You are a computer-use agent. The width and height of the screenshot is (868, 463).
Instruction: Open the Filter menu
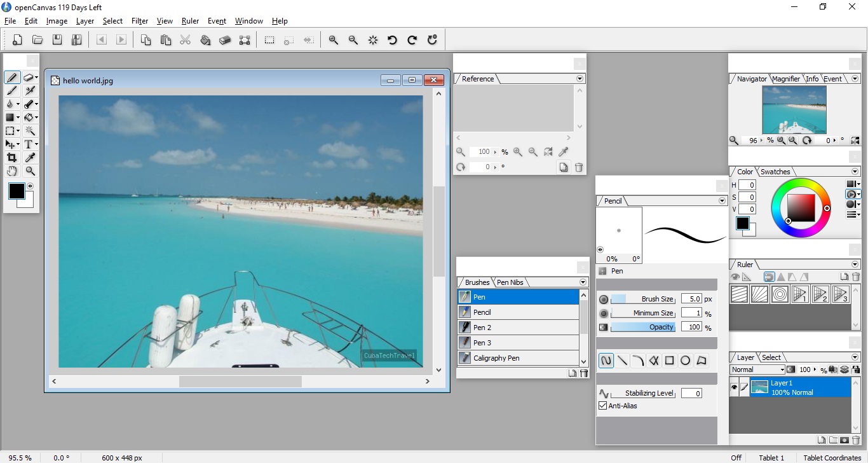pyautogui.click(x=140, y=21)
